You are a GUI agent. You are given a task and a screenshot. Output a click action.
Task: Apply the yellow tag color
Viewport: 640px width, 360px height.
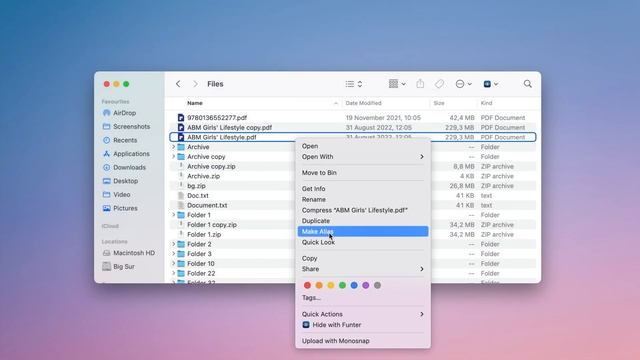point(331,285)
